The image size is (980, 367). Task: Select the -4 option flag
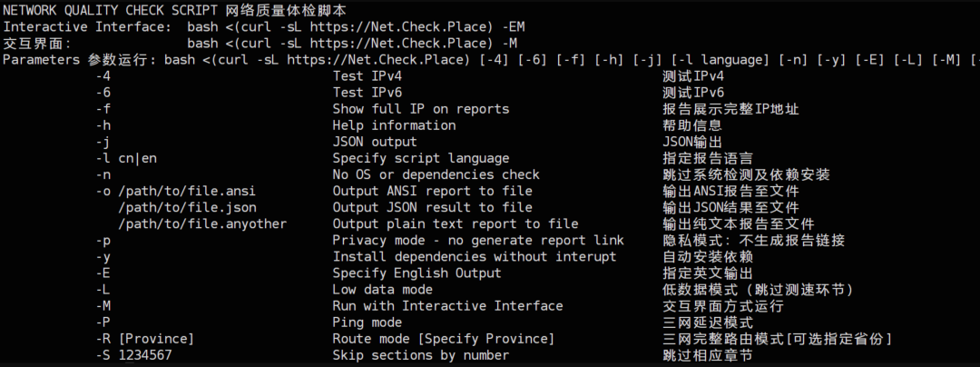[x=103, y=76]
